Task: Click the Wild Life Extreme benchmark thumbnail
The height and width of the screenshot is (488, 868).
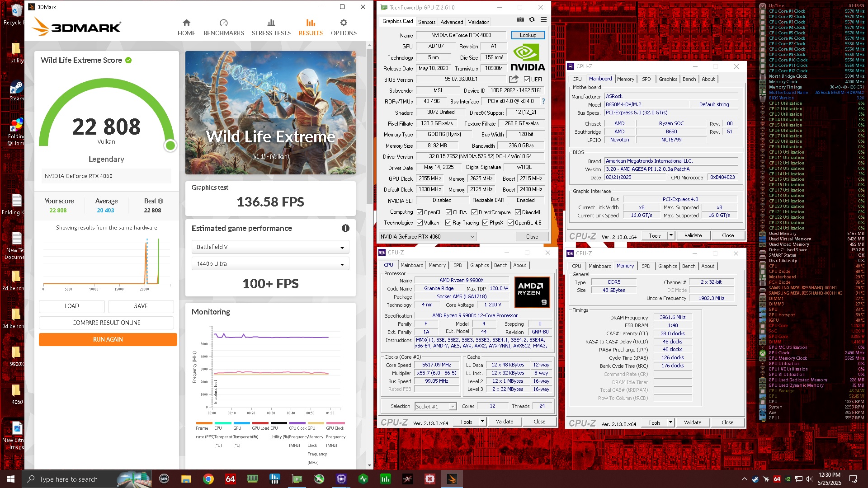Action: (x=270, y=113)
